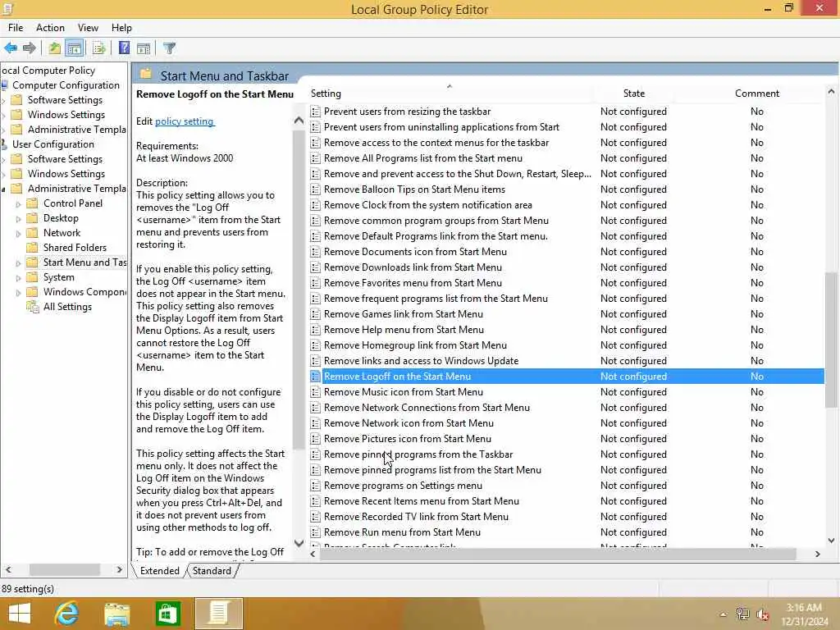The height and width of the screenshot is (630, 840).
Task: Click the settings list scroll up arrow
Action: pyautogui.click(x=831, y=92)
